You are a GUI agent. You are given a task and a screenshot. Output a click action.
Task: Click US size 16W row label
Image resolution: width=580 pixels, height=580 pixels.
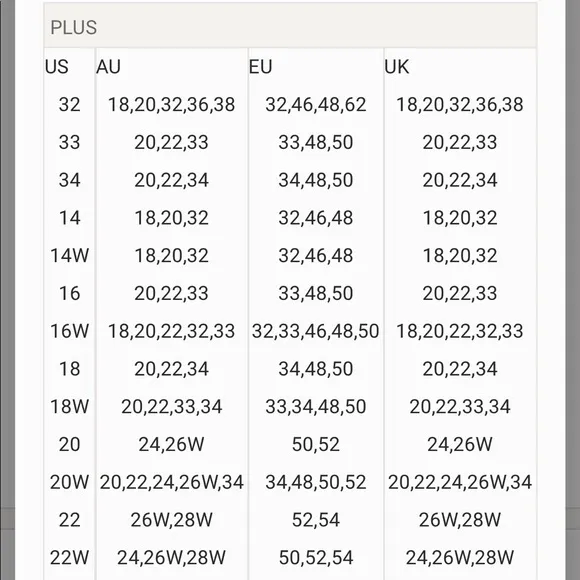[70, 331]
